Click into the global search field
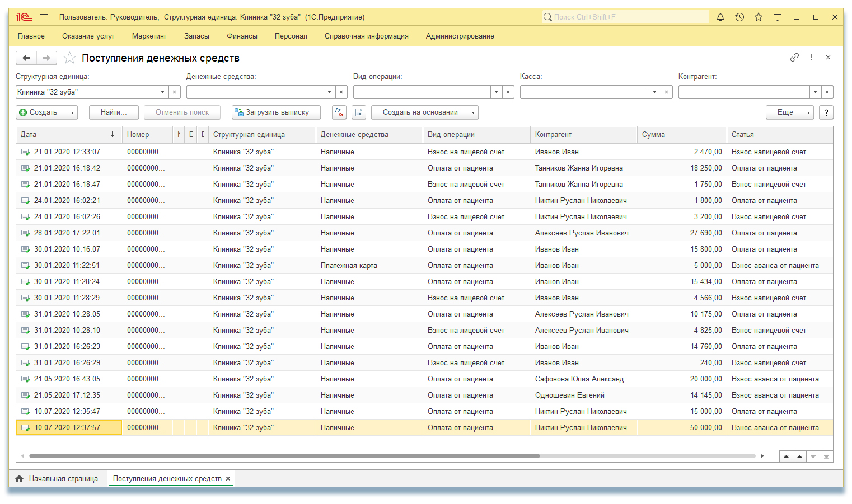 [x=625, y=17]
